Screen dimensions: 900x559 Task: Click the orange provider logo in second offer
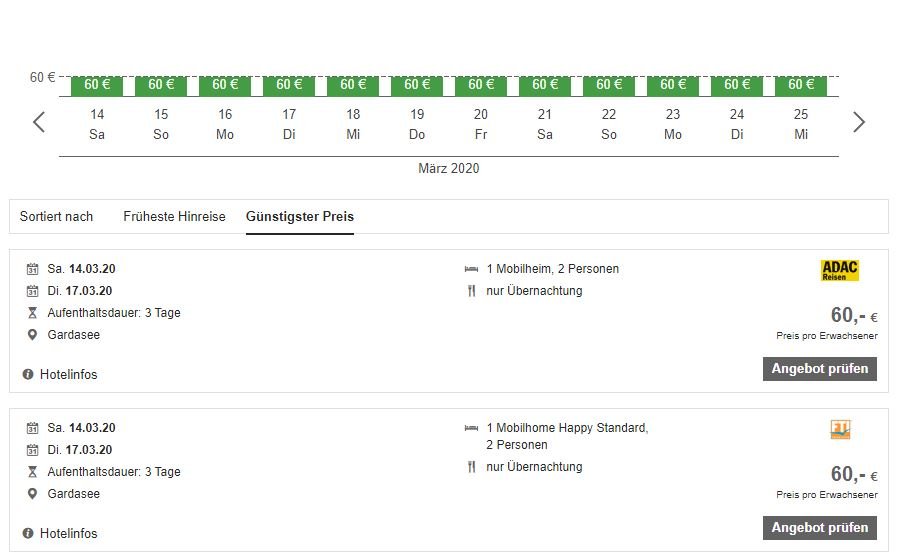(840, 430)
